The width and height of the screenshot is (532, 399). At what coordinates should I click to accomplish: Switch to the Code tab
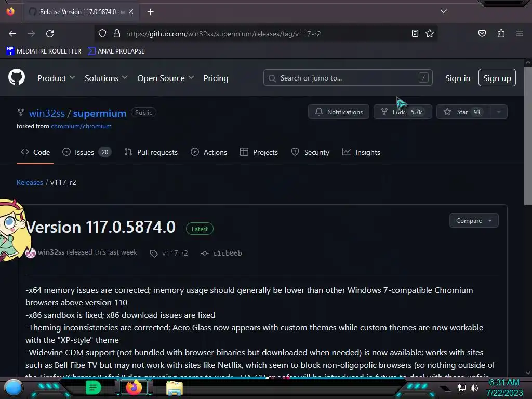click(35, 152)
